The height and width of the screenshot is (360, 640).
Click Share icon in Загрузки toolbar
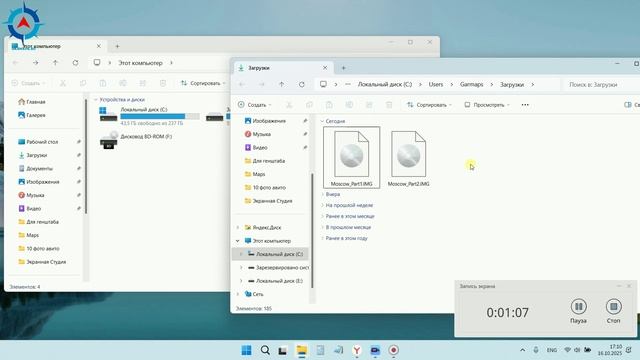pos(369,105)
